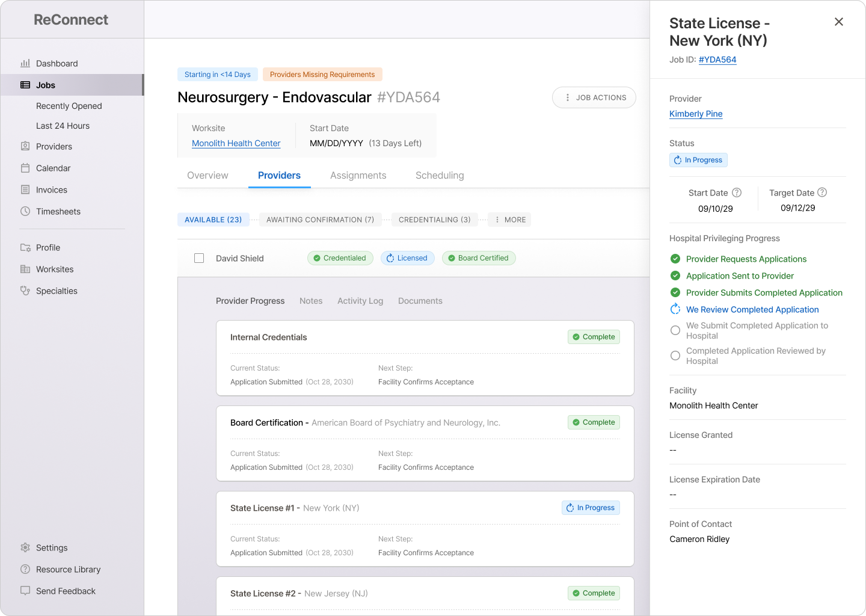Click the Settings gear icon
The width and height of the screenshot is (866, 616).
pos(25,547)
